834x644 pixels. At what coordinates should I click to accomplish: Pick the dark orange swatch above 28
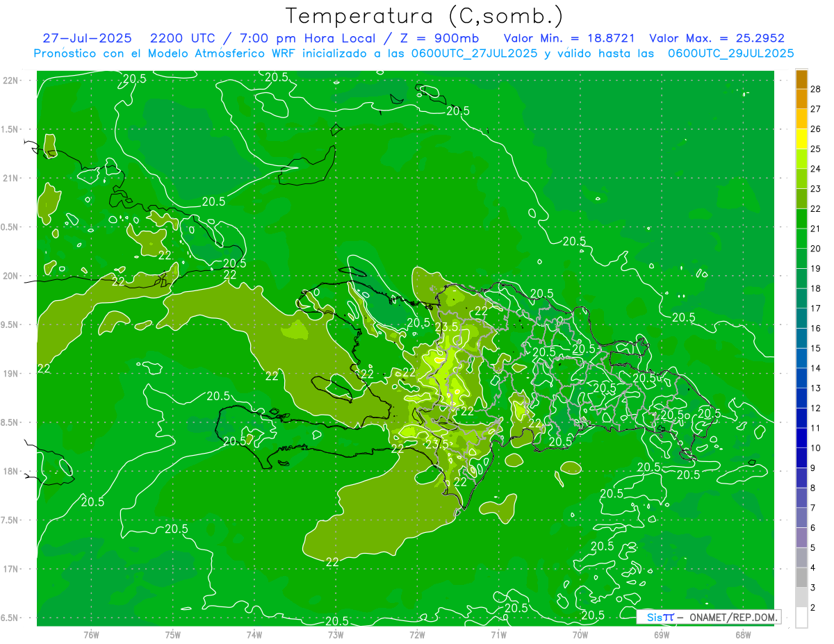coord(801,79)
